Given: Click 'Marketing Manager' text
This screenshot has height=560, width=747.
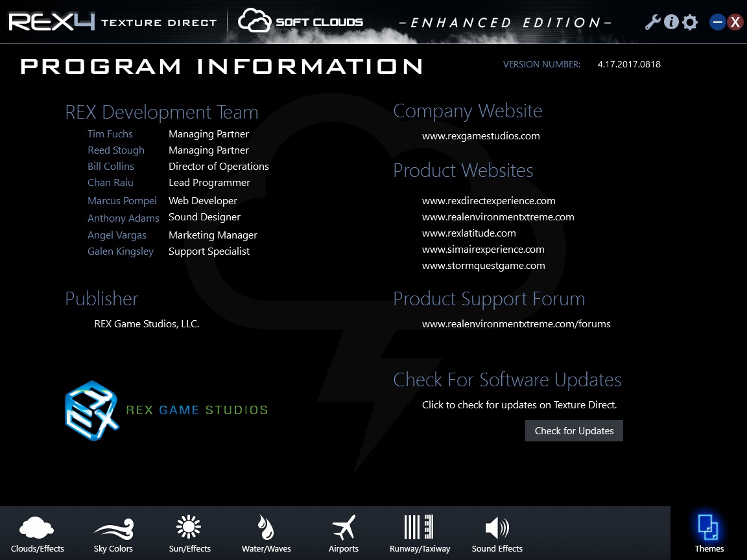Looking at the screenshot, I should pos(213,235).
